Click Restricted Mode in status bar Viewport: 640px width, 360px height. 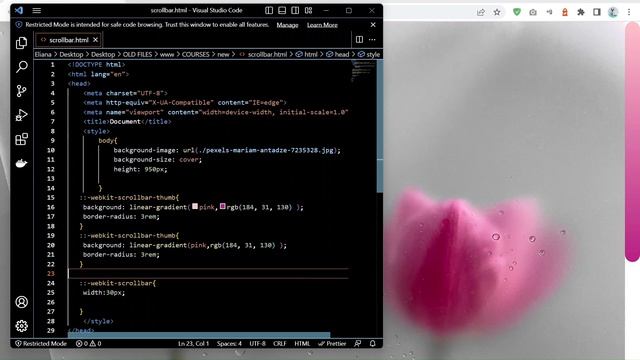pos(41,344)
